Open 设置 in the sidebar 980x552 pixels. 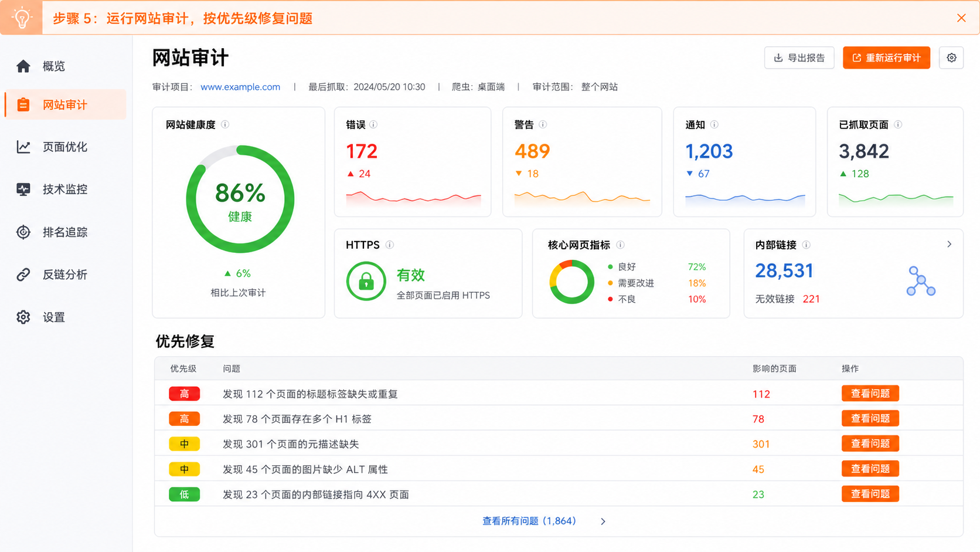65,317
